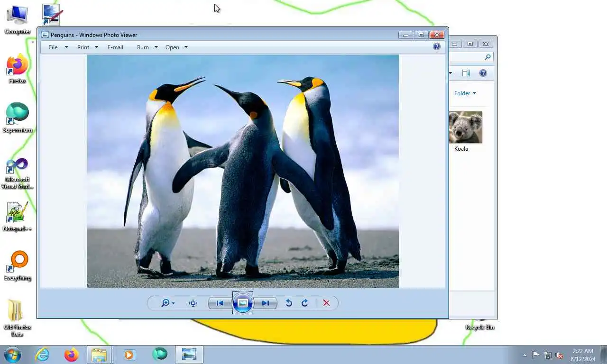Viewport: 607px width, 364px height.
Task: Click the Penguins photo
Action: coord(242,171)
